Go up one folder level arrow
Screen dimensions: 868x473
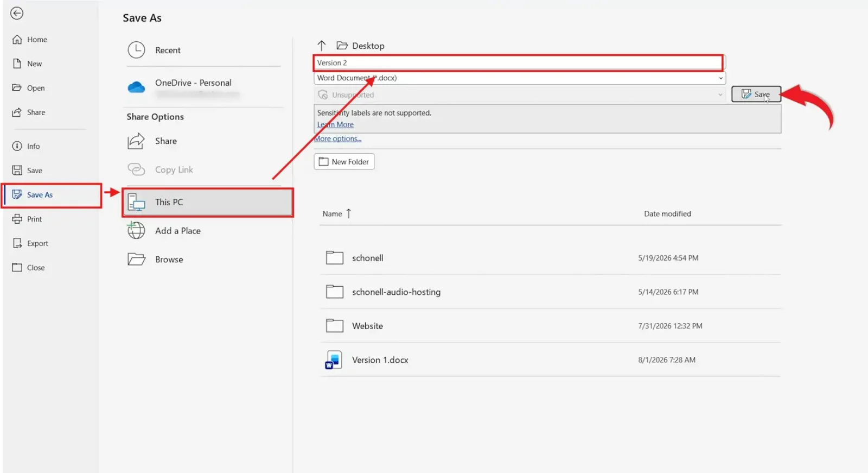point(322,46)
